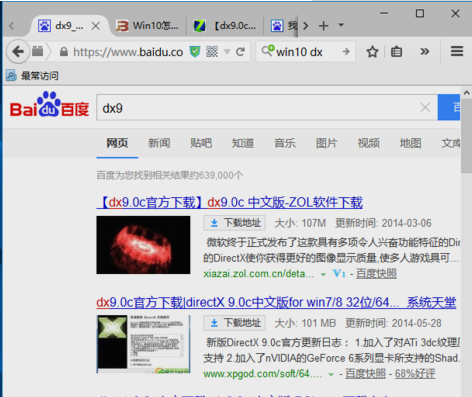Select the dx9 Baidu tab
472x397 pixels.
(x=69, y=26)
